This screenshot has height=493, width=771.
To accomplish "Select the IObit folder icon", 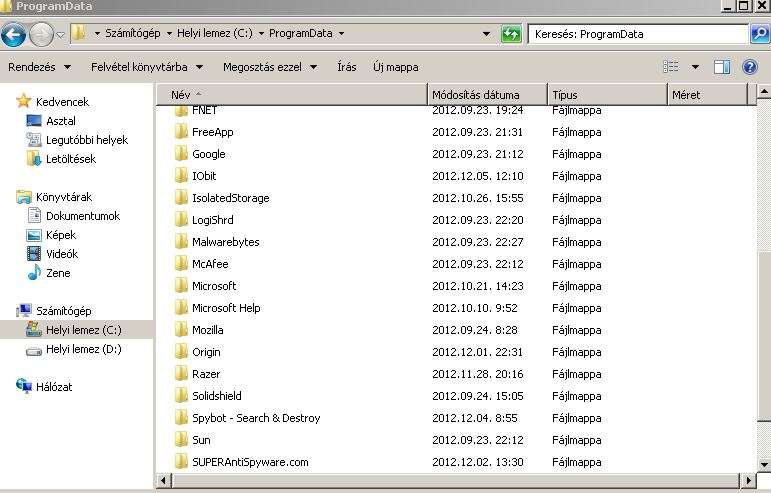I will [x=181, y=175].
